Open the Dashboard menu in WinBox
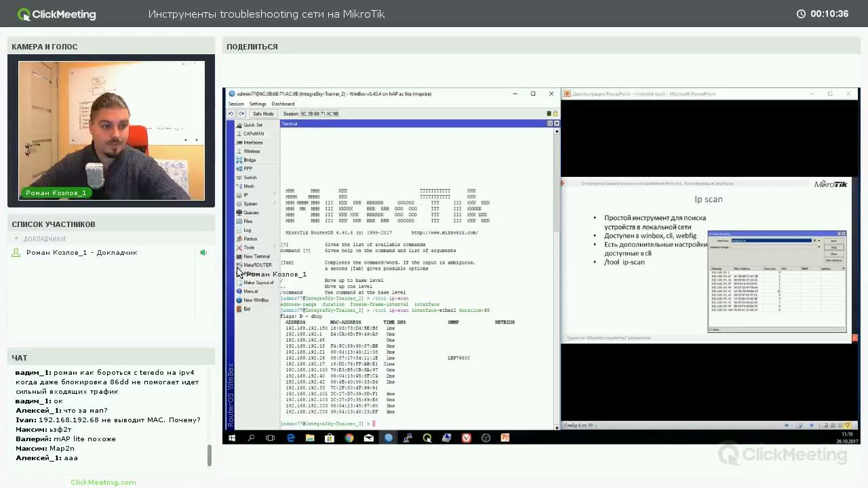 click(283, 104)
